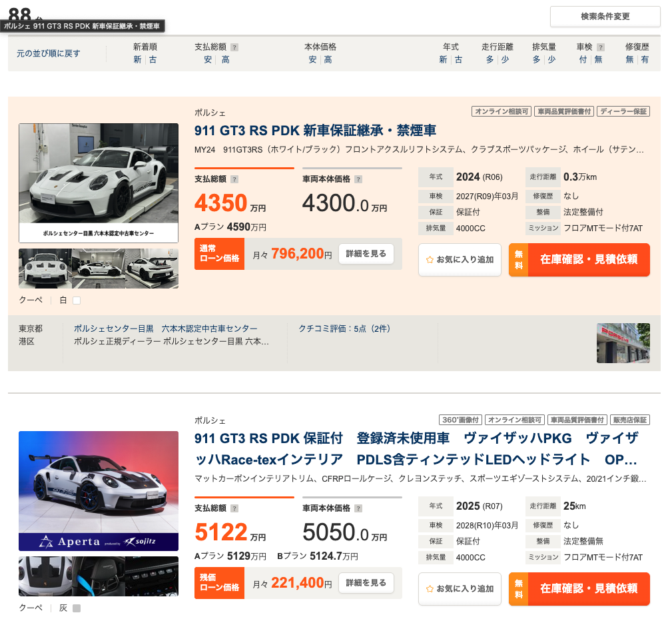Click 在庫確認・見積依頼 for the 4350万円 car
This screenshot has width=672, height=619.
(579, 260)
